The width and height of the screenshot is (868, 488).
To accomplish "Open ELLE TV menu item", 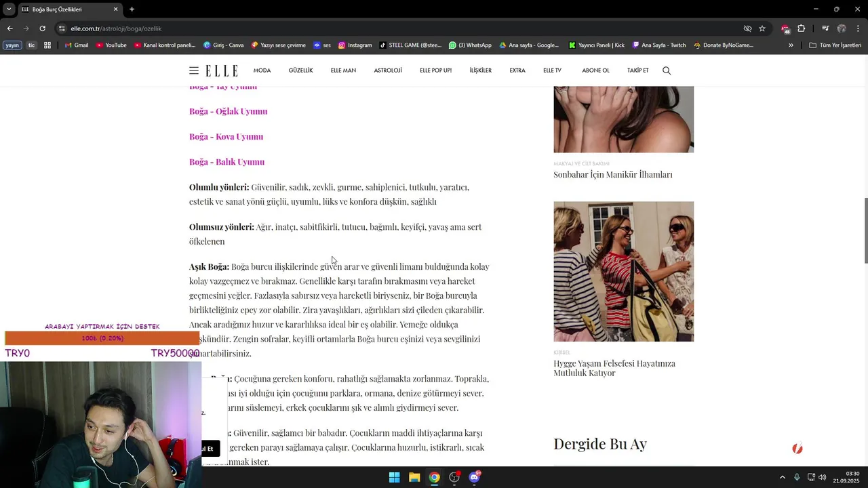I will click(552, 70).
